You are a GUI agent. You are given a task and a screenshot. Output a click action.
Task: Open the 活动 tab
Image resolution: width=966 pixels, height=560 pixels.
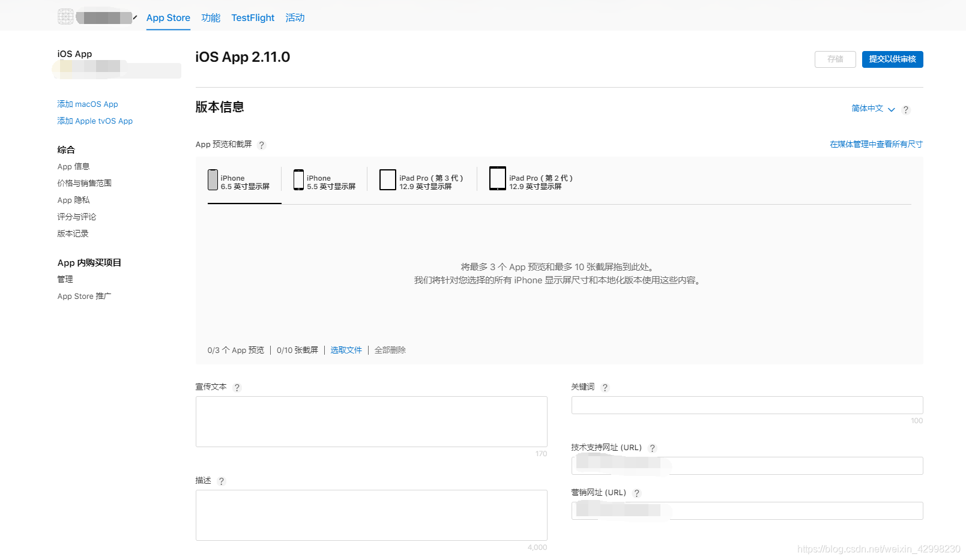(x=295, y=18)
